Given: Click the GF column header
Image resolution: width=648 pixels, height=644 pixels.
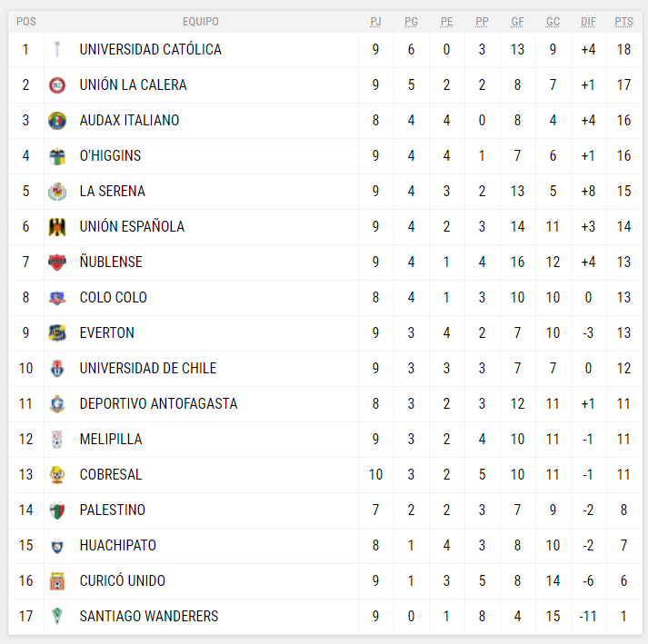Looking at the screenshot, I should [x=517, y=22].
